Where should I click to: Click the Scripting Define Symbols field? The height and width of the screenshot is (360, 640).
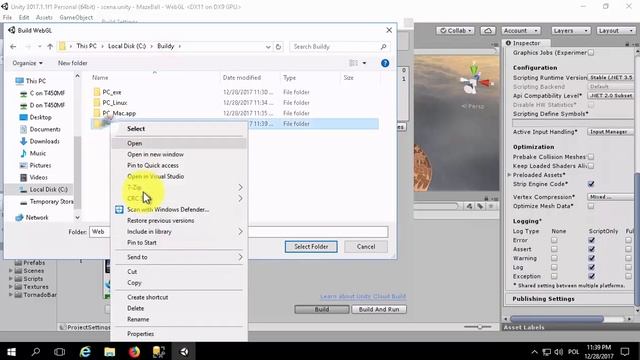pos(573,123)
